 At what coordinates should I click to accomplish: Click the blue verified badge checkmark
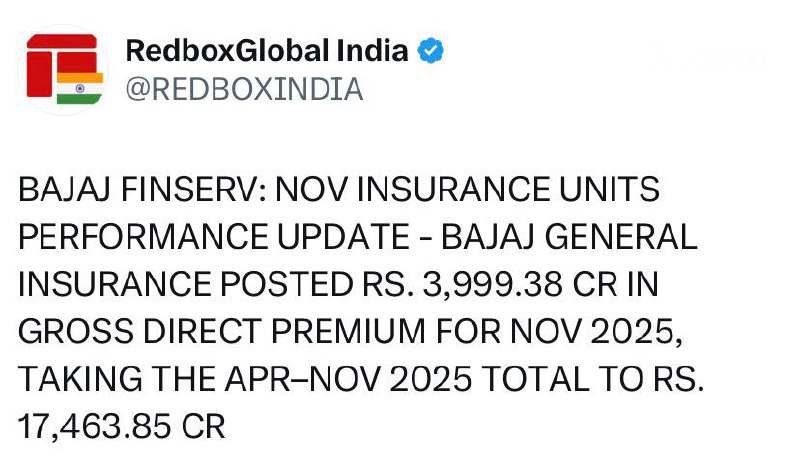[432, 51]
